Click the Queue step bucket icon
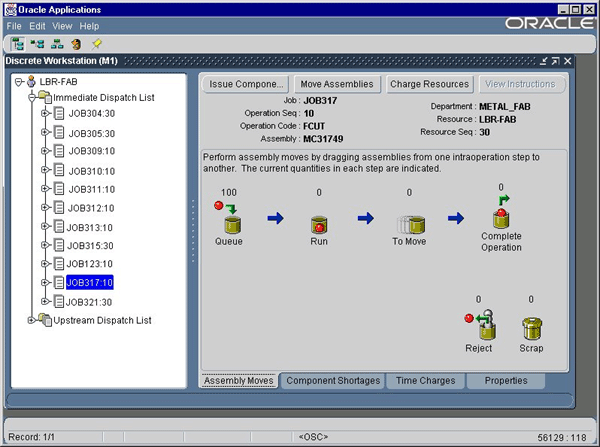600x447 pixels. [x=232, y=225]
